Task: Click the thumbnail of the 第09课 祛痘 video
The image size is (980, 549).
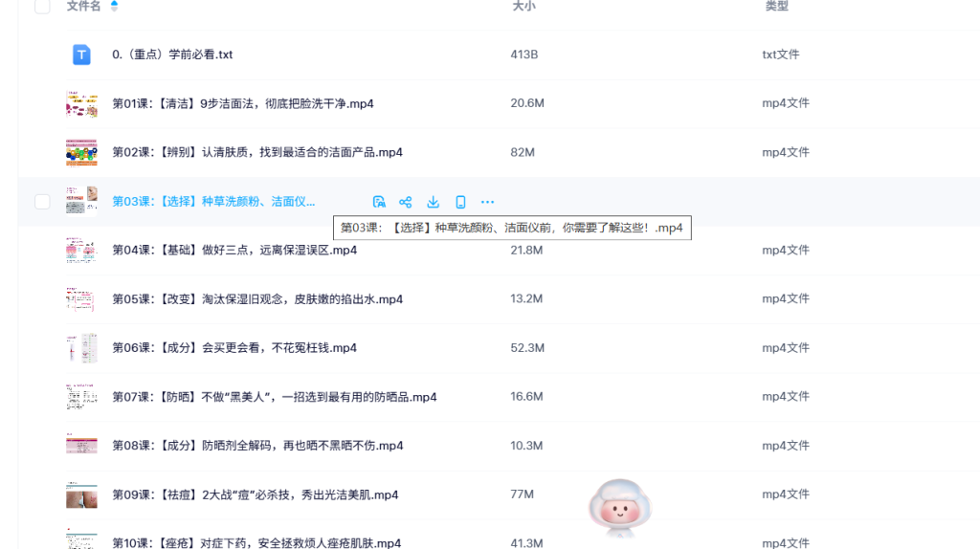Action: [x=81, y=494]
